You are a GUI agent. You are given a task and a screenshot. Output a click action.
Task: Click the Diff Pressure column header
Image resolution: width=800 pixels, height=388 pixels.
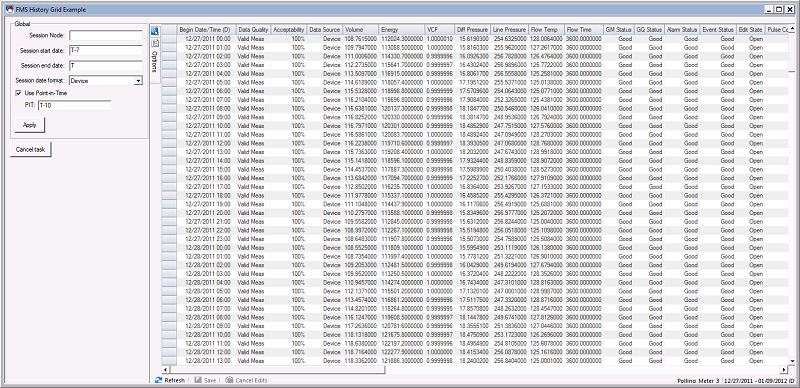tap(473, 30)
